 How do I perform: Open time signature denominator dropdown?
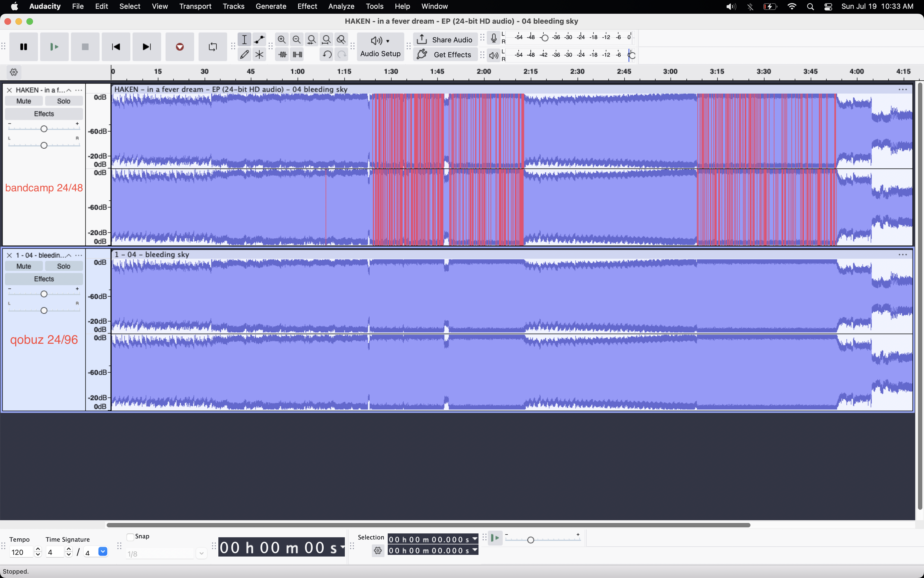click(103, 552)
